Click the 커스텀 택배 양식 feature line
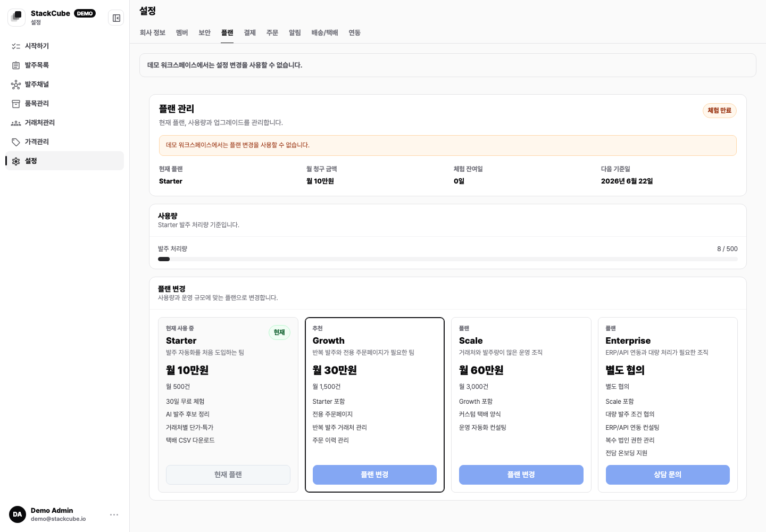 pos(480,414)
